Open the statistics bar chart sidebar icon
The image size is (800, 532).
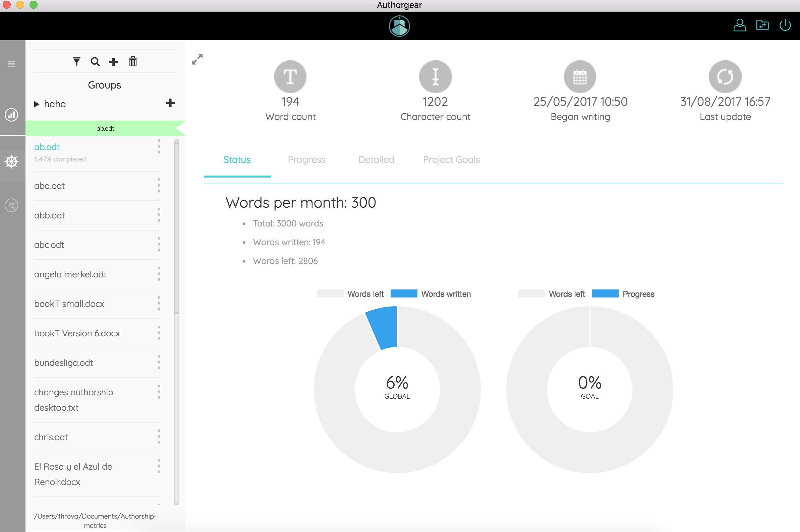point(11,115)
